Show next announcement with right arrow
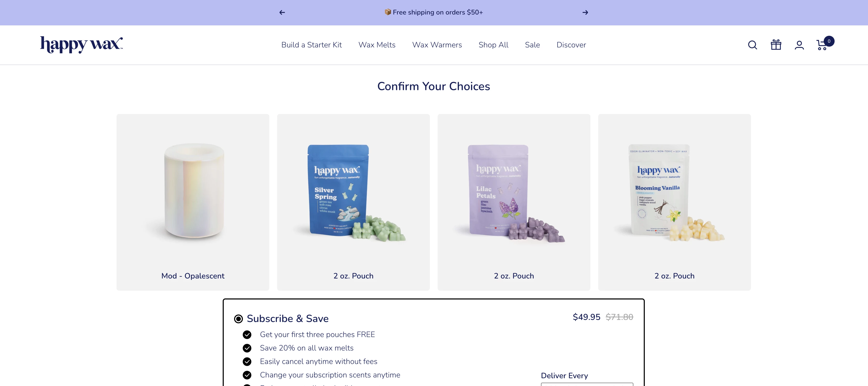 (x=585, y=12)
